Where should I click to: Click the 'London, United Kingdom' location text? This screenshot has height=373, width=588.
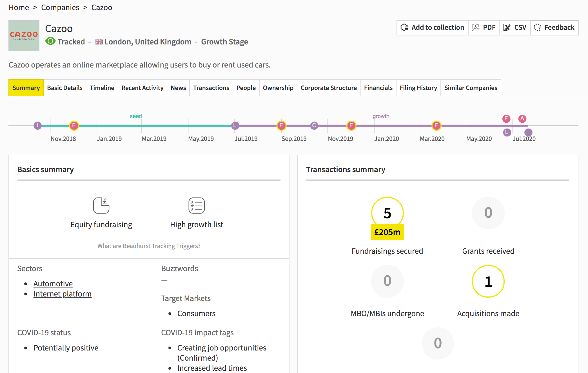[x=148, y=42]
